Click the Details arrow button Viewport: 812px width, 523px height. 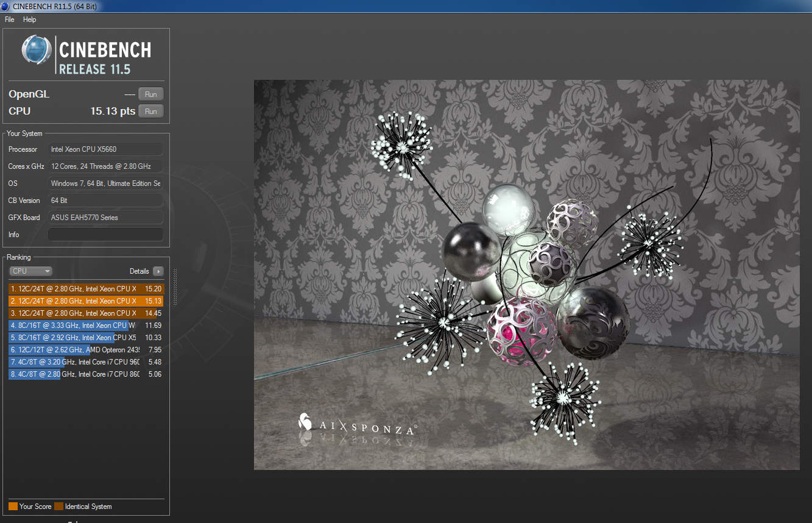pos(158,271)
